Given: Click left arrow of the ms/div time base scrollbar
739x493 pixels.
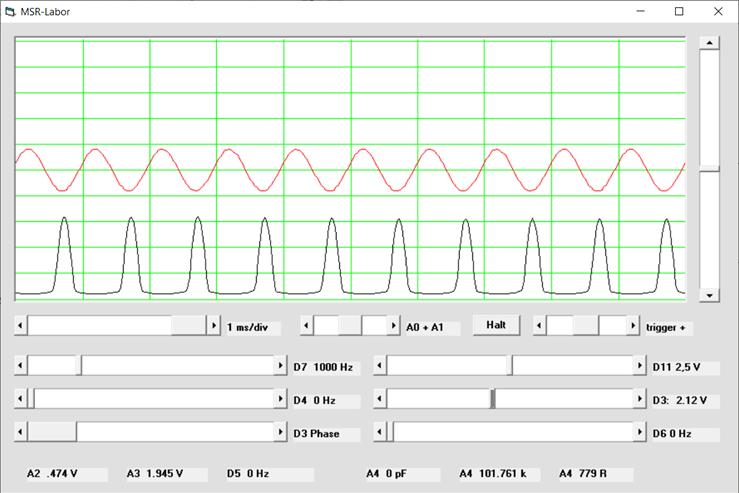Looking at the screenshot, I should (21, 326).
